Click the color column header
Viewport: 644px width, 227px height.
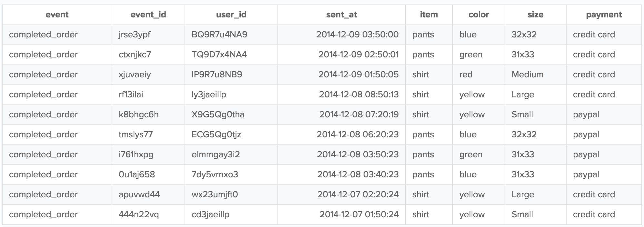click(x=478, y=15)
